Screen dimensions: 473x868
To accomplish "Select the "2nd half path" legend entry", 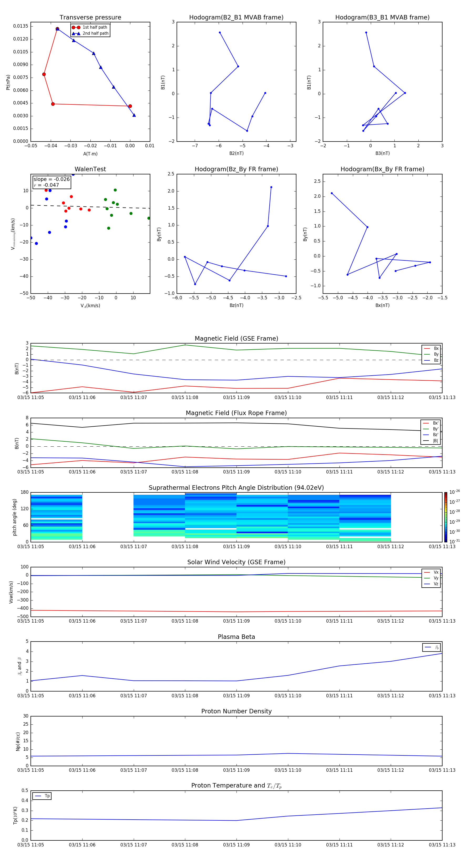I will click(x=90, y=33).
